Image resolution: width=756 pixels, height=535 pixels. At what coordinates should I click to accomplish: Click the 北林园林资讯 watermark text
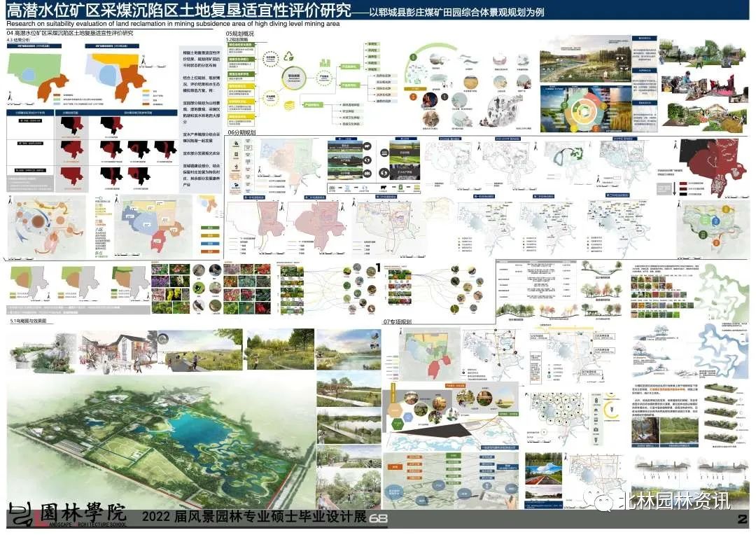[x=673, y=501]
